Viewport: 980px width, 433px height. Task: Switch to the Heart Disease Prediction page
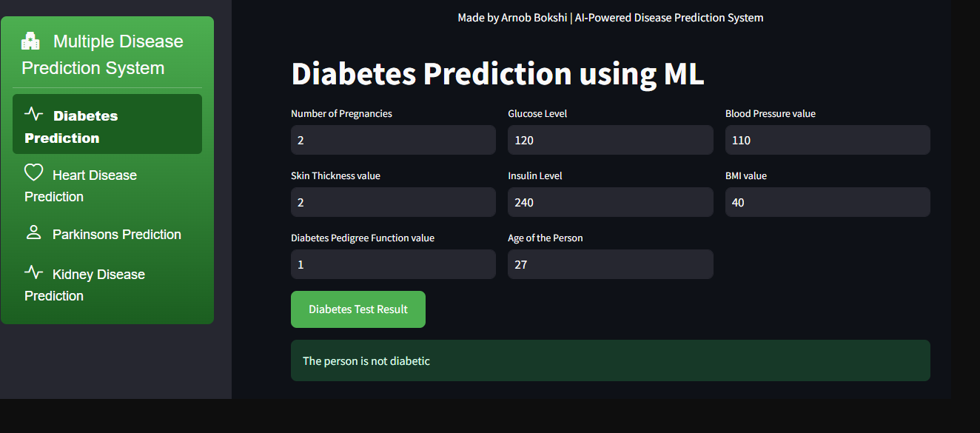[x=107, y=184]
